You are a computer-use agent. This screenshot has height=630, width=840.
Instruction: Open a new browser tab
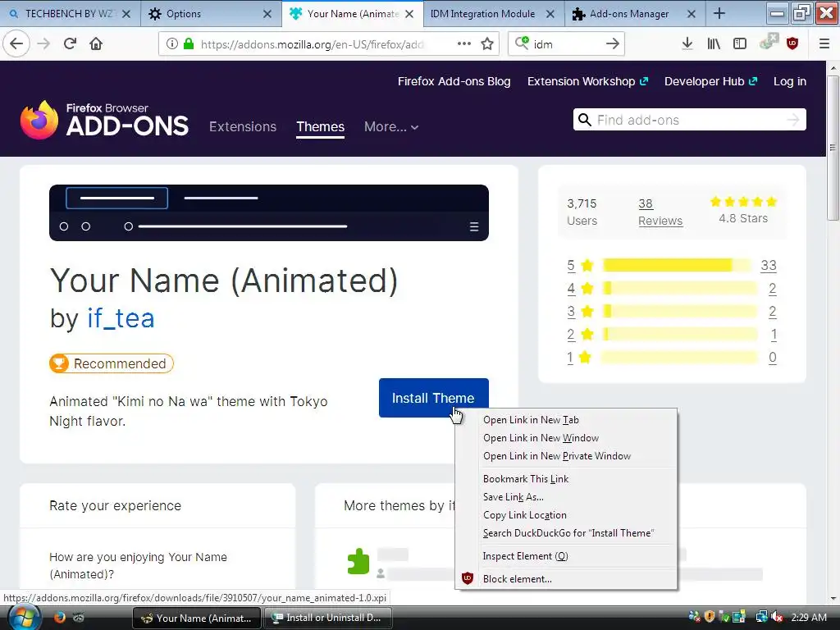[719, 13]
